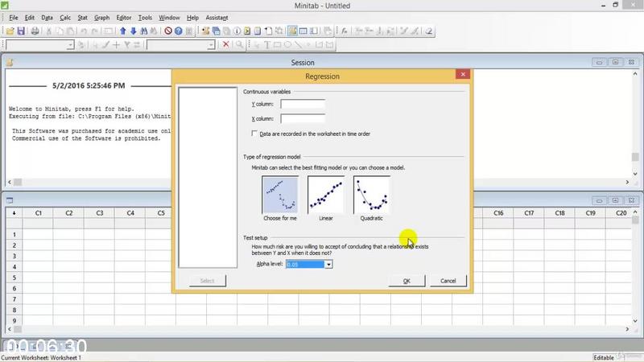Open the Calc menu
Image resolution: width=644 pixels, height=362 pixels.
[65, 18]
